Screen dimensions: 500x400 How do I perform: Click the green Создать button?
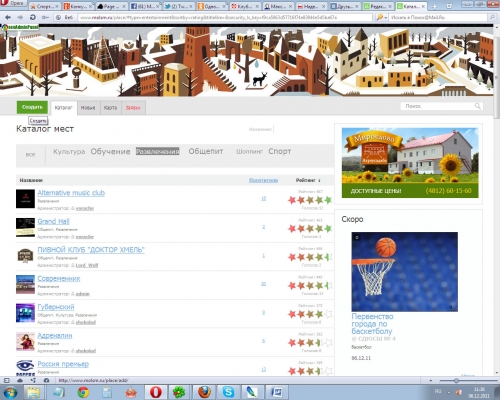(32, 107)
